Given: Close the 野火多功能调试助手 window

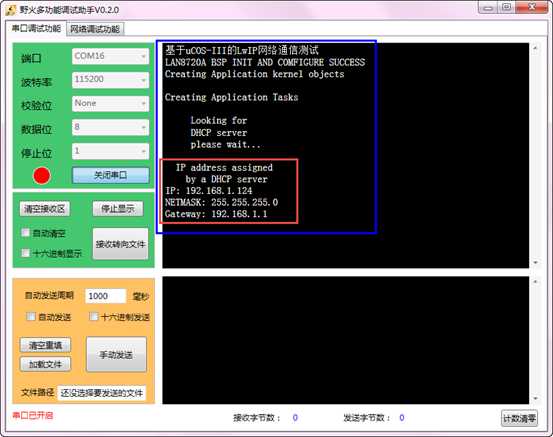Looking at the screenshot, I should pos(532,8).
